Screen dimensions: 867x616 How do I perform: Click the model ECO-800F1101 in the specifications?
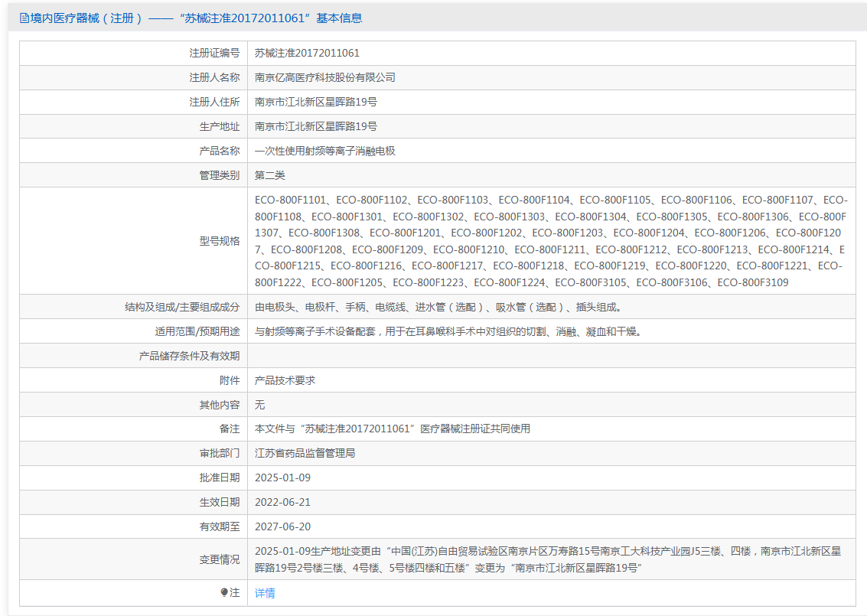tap(290, 200)
